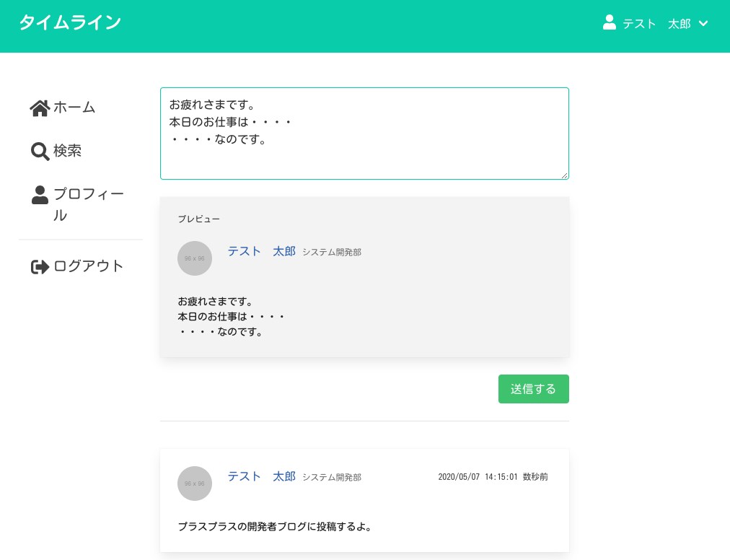
Task: Click the avatar placeholder in the preview post
Action: 195,258
